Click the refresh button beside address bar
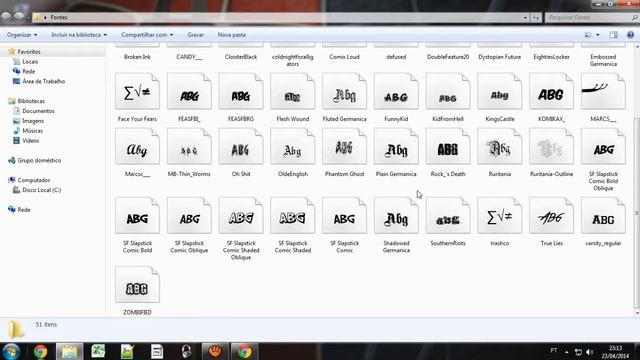 point(536,18)
